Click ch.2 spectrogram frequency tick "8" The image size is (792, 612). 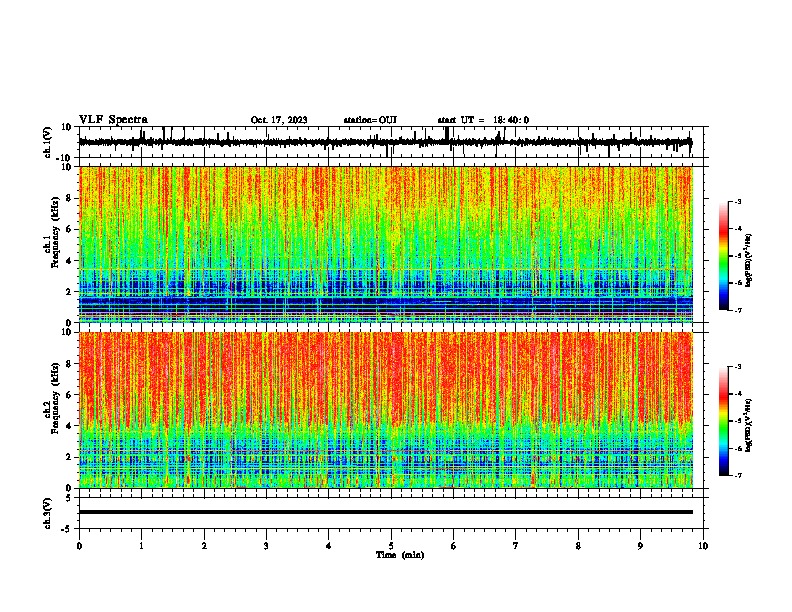[x=69, y=364]
